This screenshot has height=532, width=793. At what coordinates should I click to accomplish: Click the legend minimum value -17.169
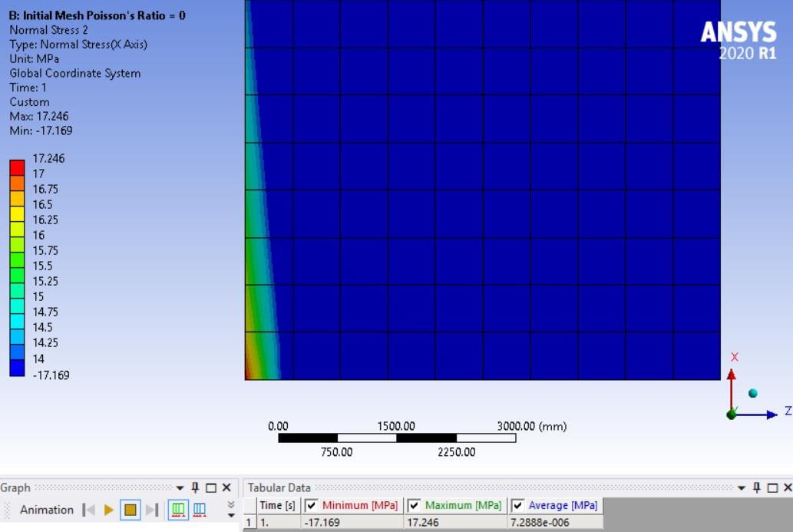(51, 375)
